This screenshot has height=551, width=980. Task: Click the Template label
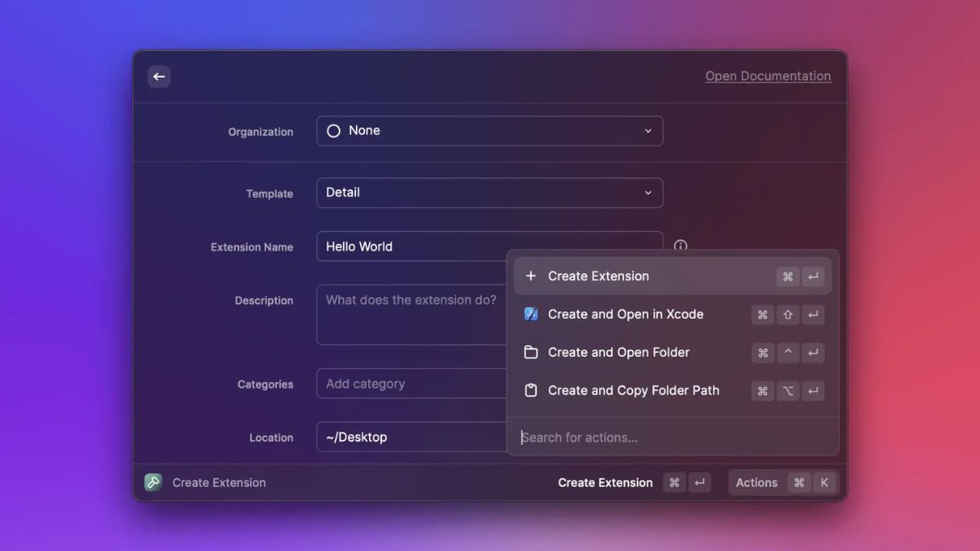coord(269,194)
